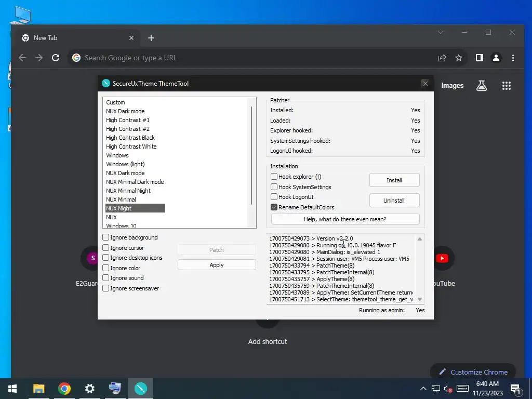Check Ignore sound option

coord(106,278)
